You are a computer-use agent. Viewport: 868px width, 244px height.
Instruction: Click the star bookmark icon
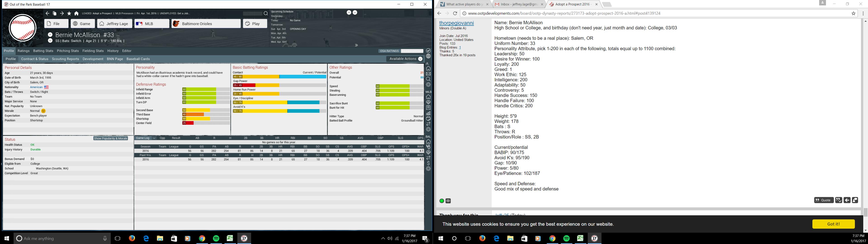click(69, 14)
